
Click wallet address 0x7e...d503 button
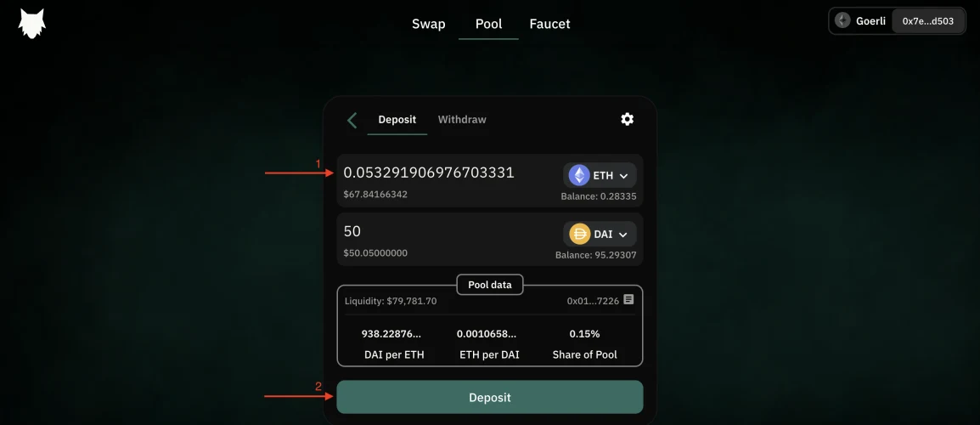[928, 20]
